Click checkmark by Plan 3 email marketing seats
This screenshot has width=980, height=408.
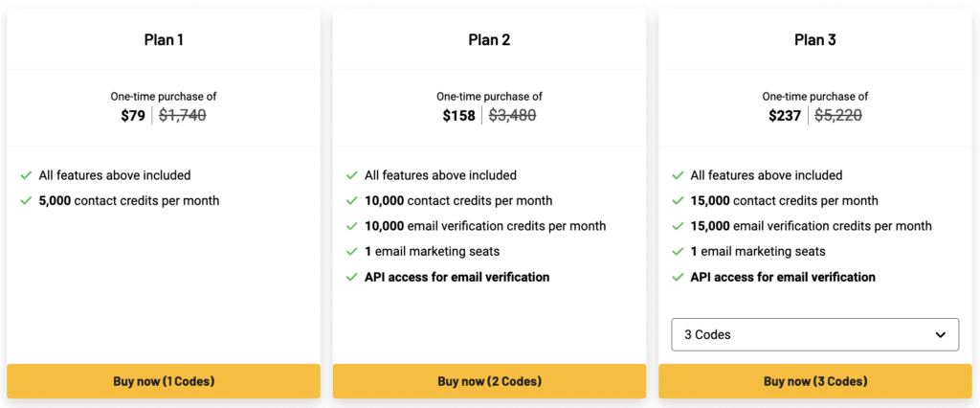[678, 252]
